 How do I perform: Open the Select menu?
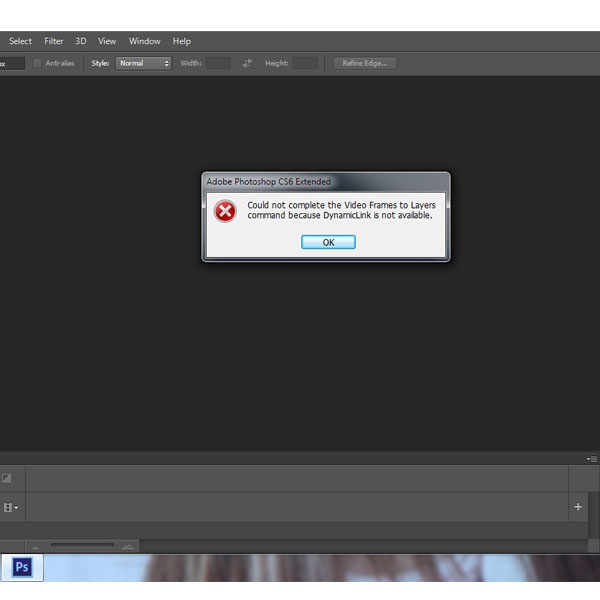point(20,41)
